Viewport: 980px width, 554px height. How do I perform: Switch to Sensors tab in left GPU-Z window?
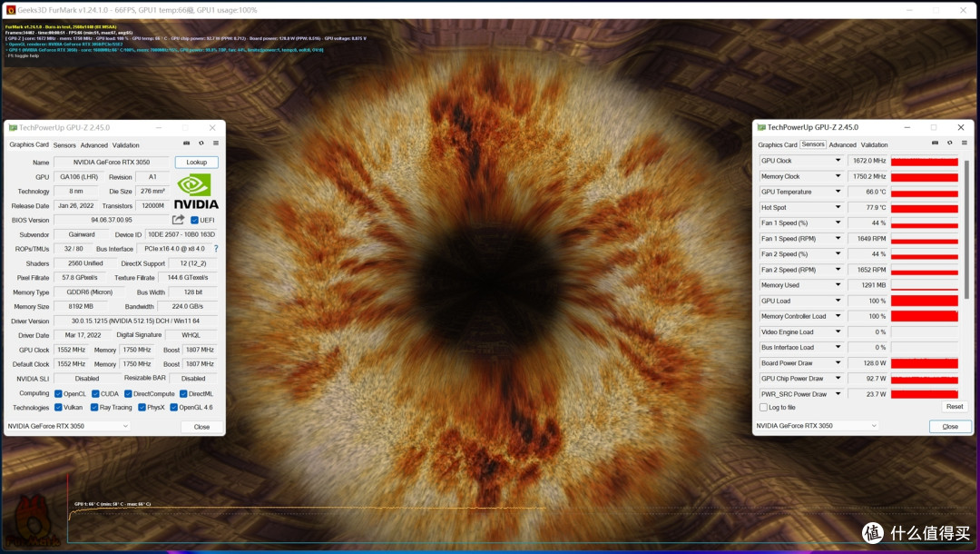[64, 145]
